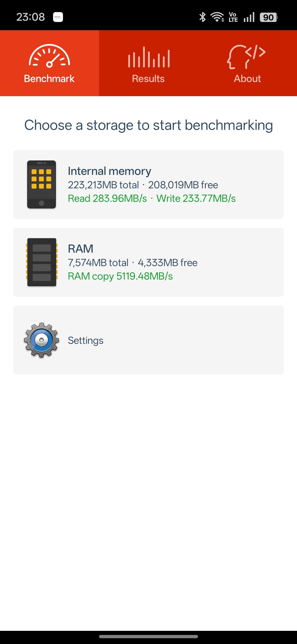Tap RAM copy 5119.48MB/s result
This screenshot has height=644, width=297.
coord(120,276)
